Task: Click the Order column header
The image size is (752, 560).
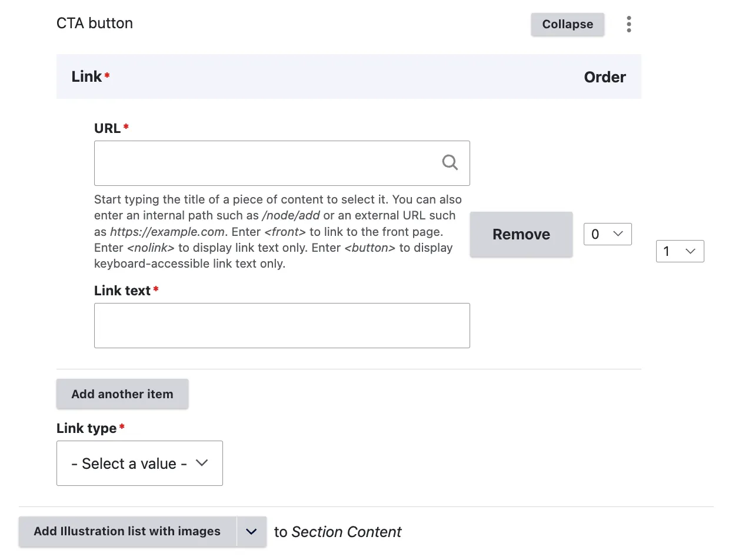Action: pos(604,77)
